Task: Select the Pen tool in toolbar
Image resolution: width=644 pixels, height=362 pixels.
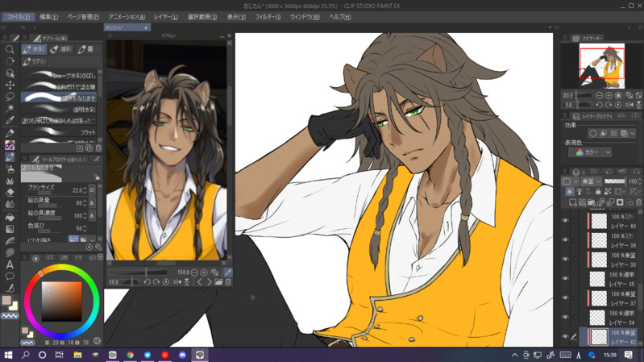Action: pos(10,133)
